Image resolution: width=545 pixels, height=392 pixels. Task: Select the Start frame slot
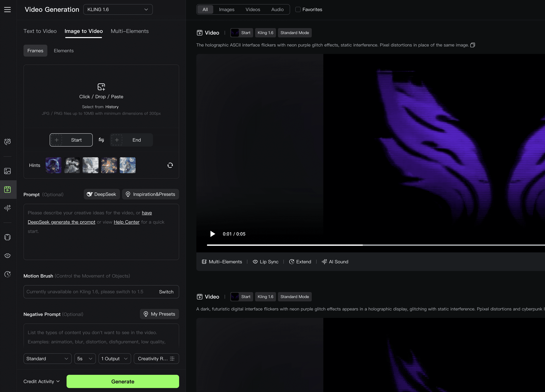click(71, 140)
